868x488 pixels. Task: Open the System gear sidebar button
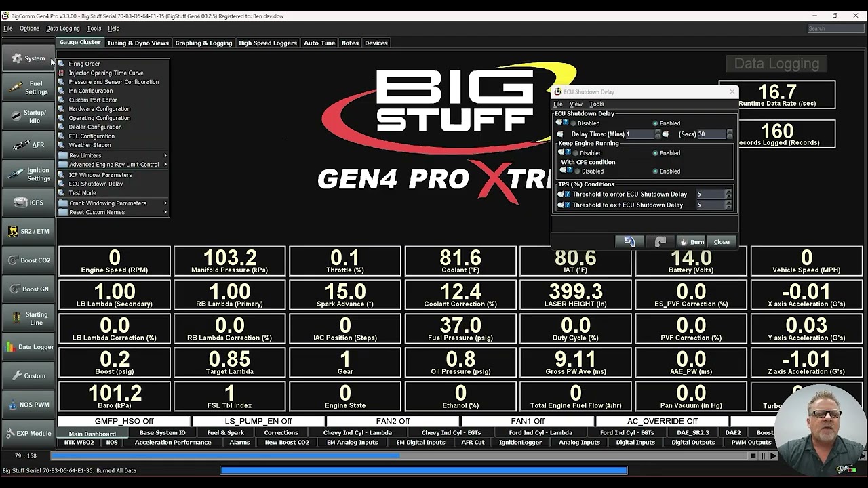28,58
